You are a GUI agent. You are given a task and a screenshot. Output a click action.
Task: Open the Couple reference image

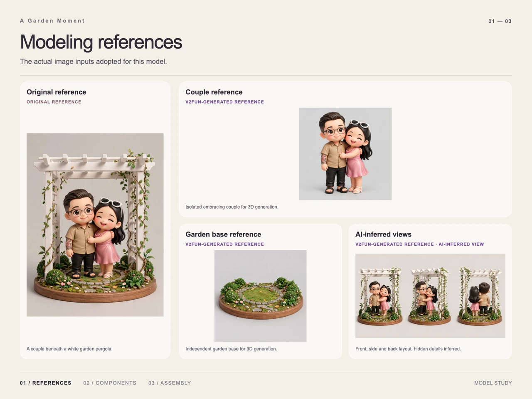pos(345,154)
